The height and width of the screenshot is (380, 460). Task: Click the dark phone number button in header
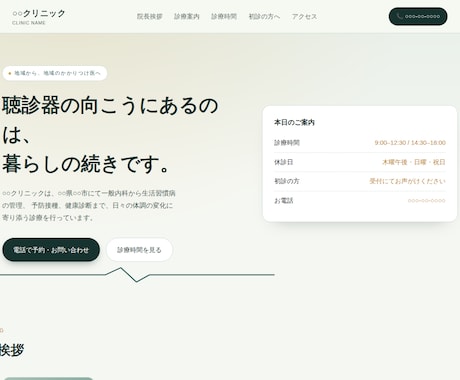pos(418,16)
